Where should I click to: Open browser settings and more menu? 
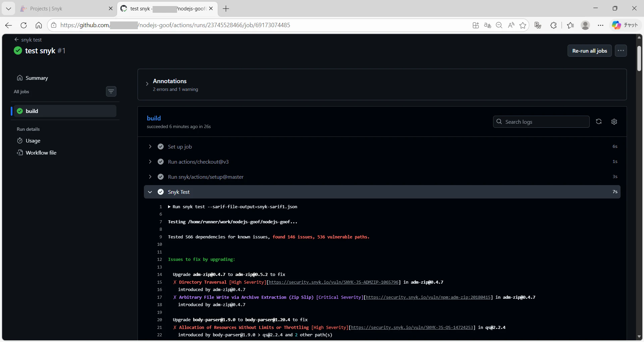click(x=600, y=25)
